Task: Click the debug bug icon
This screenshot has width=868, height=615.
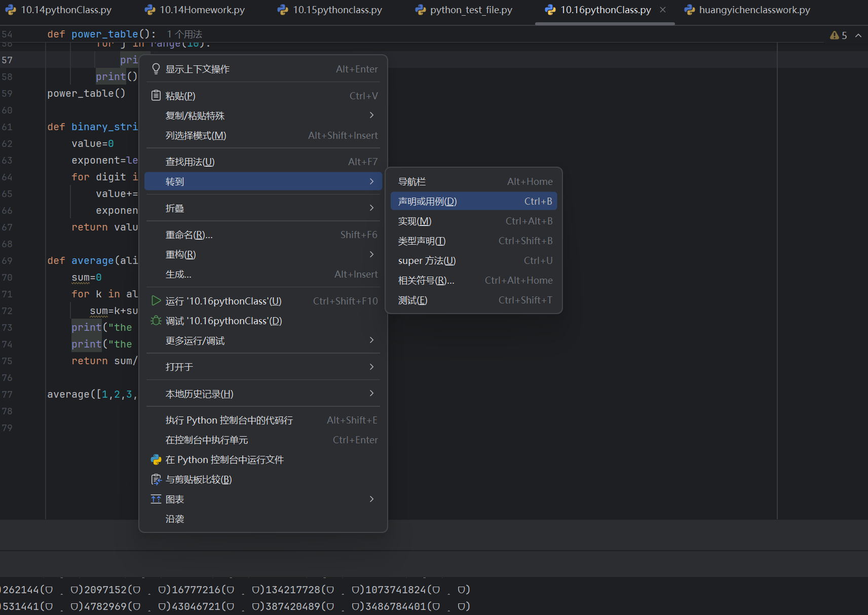Action: coord(156,321)
